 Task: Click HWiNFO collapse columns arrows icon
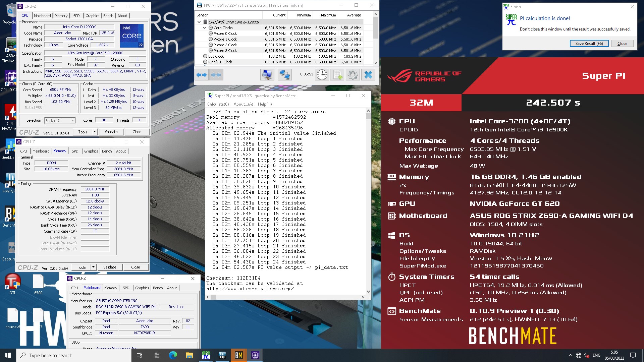216,75
